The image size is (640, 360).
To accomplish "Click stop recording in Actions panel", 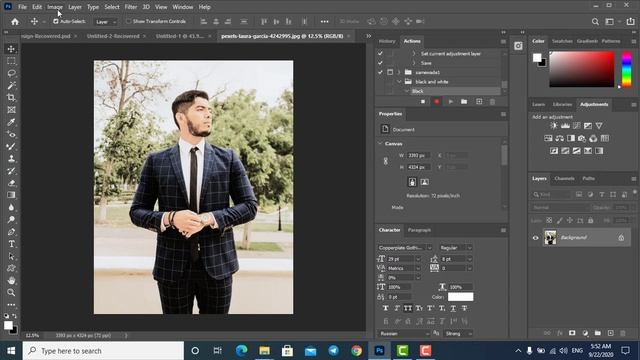I will [423, 102].
